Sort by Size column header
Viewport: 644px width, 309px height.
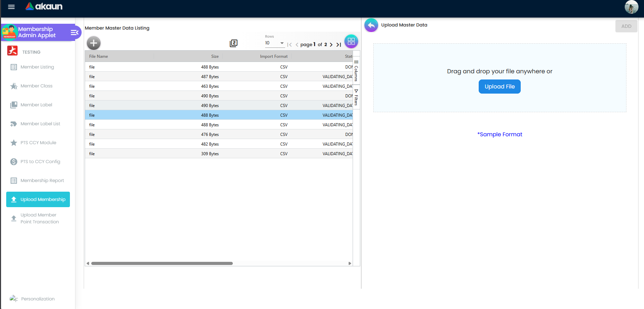[188, 56]
